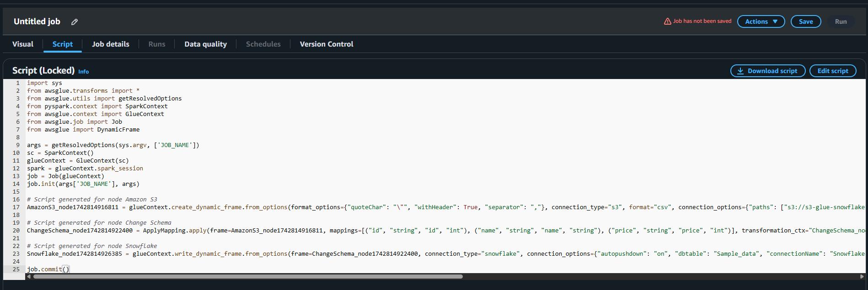
Task: Click the warning icon beside unsaved job notice
Action: [x=667, y=21]
